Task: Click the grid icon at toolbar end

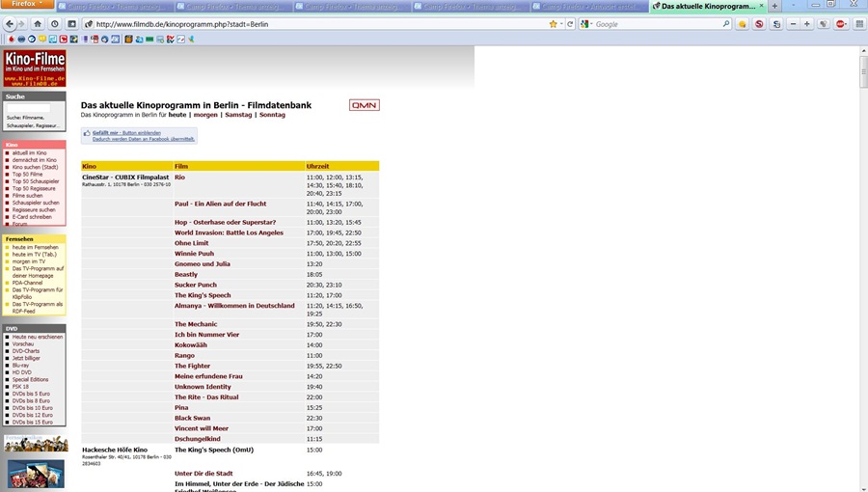Action: (859, 24)
